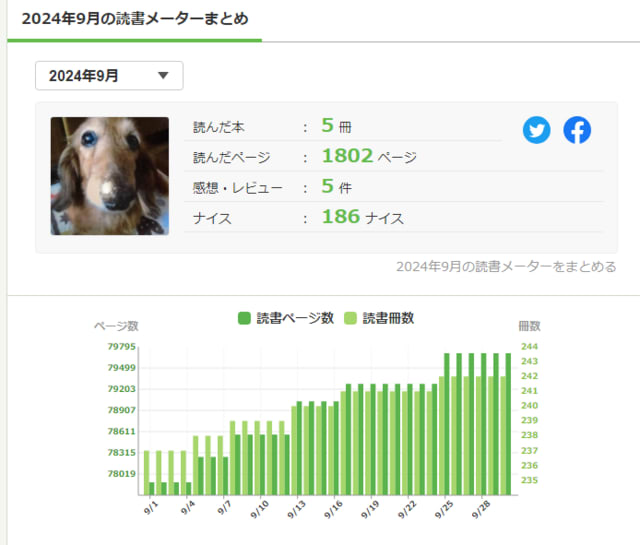Screen dimensions: 640x545
Task: Click the dog profile picture thumbnail
Action: (x=109, y=176)
